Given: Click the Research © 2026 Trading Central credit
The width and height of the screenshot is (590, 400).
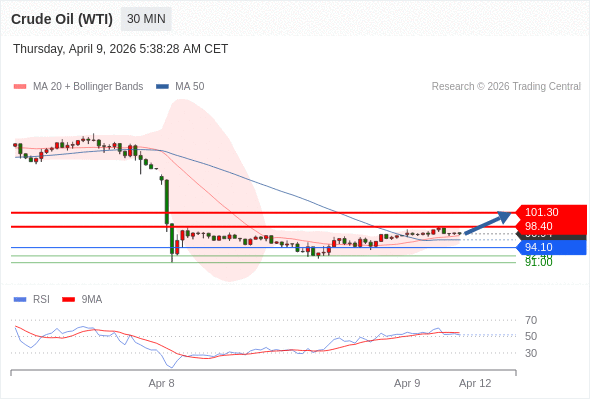Looking at the screenshot, I should click(506, 87).
